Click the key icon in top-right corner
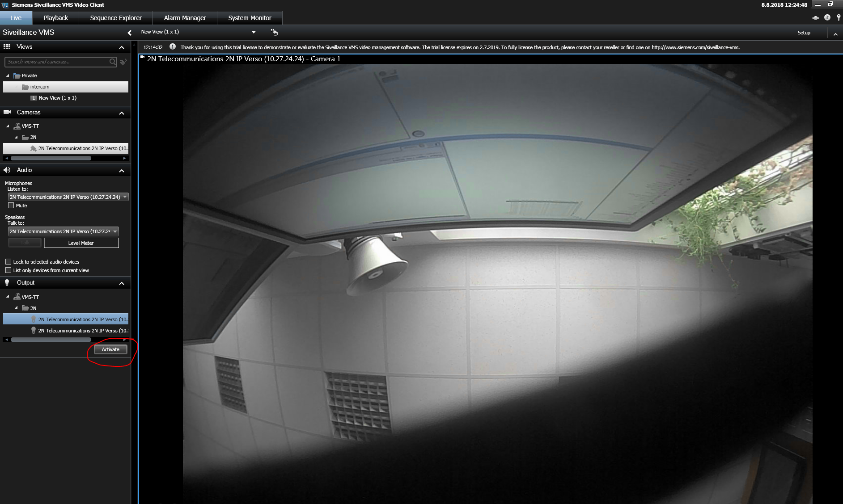The width and height of the screenshot is (843, 504). [x=839, y=18]
